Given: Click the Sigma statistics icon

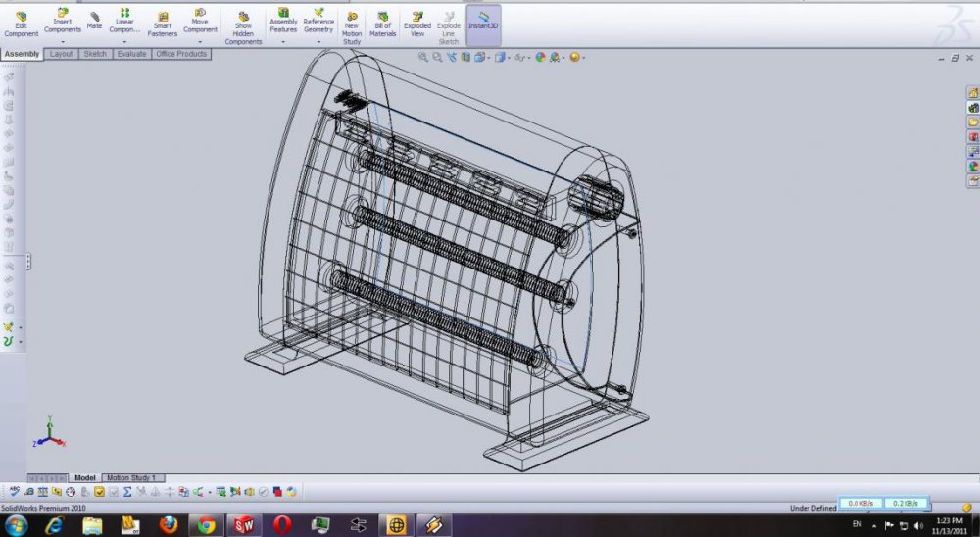Looking at the screenshot, I should (x=127, y=492).
